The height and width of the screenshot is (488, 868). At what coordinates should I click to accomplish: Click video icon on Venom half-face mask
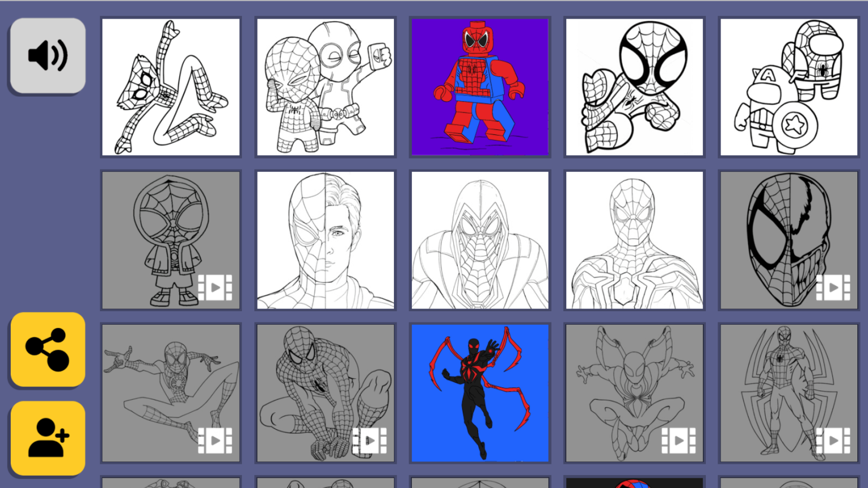833,287
